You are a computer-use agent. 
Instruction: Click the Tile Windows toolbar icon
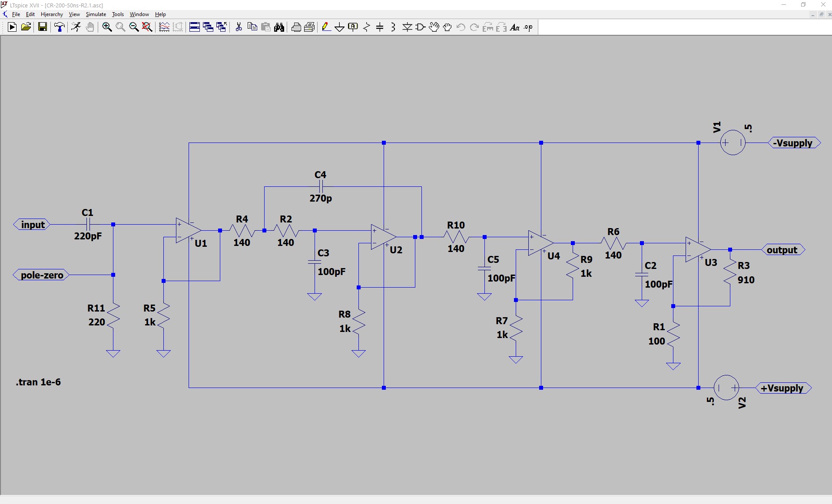[195, 27]
